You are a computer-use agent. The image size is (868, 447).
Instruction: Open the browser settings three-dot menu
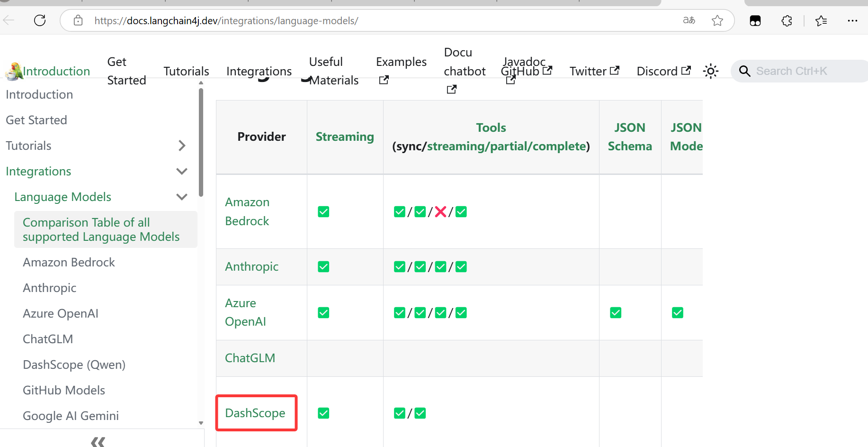[x=852, y=20]
